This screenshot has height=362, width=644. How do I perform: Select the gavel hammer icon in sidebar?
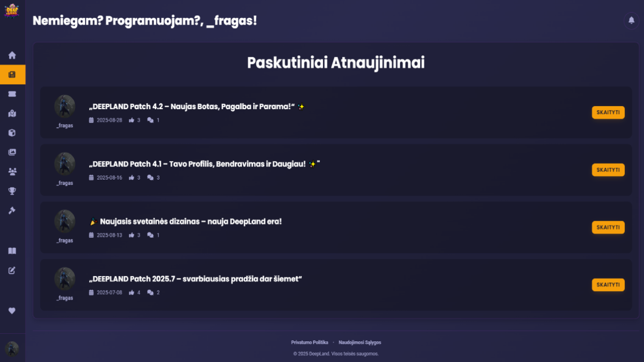point(12,210)
